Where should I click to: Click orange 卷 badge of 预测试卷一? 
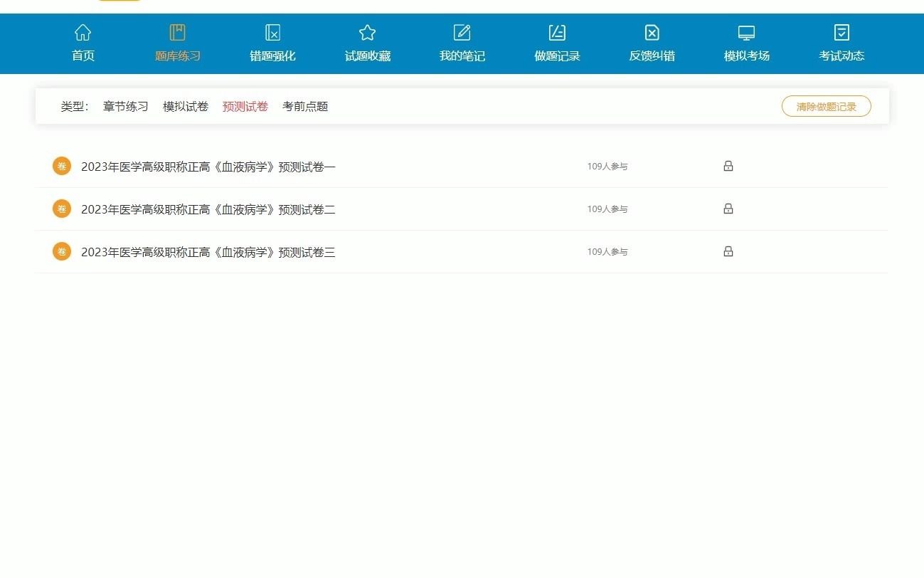(62, 166)
